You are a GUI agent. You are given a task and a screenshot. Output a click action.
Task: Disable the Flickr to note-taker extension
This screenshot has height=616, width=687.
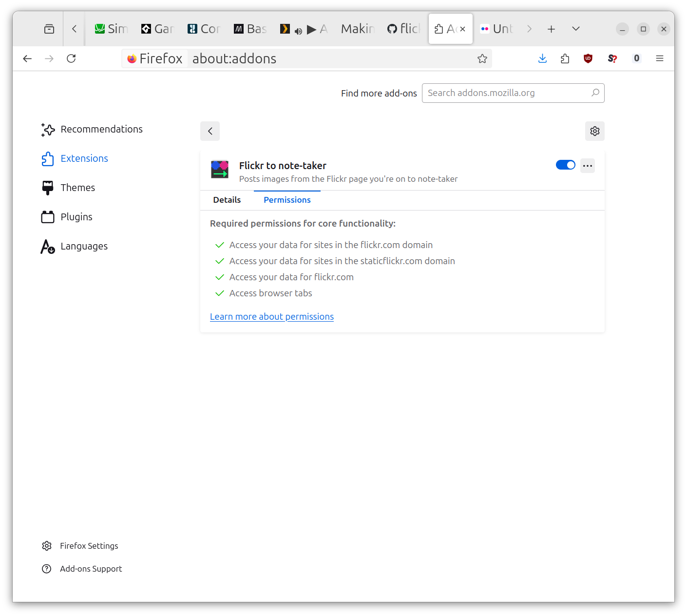coord(565,165)
